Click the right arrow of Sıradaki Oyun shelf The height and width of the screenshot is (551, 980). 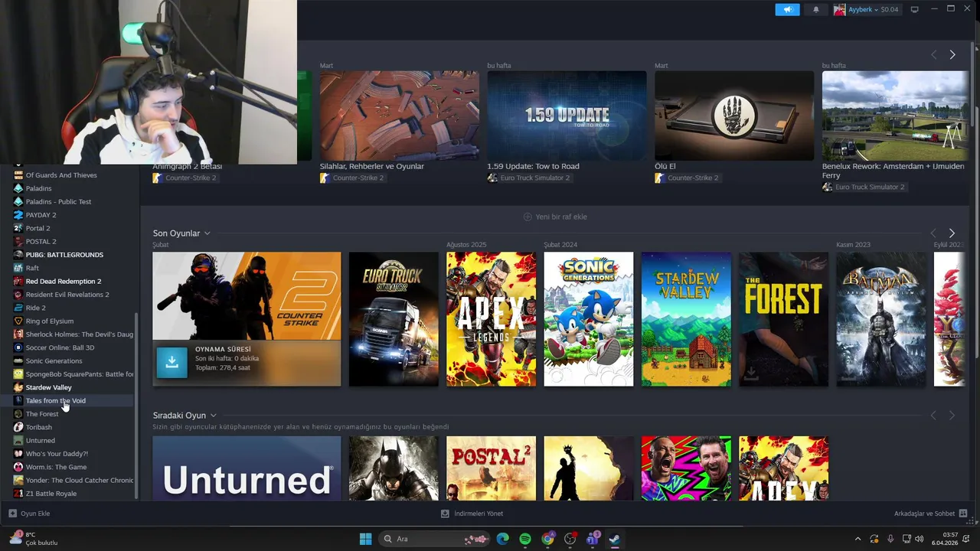(x=952, y=415)
